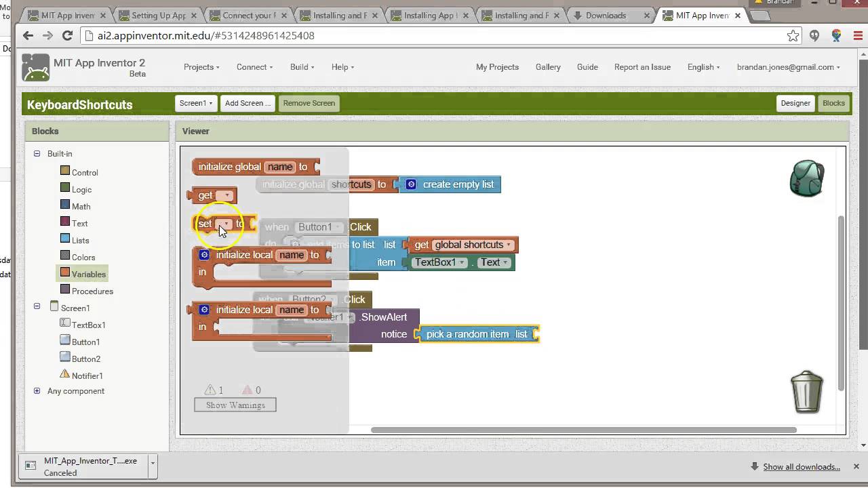Open the Gallery link

pyautogui.click(x=548, y=67)
